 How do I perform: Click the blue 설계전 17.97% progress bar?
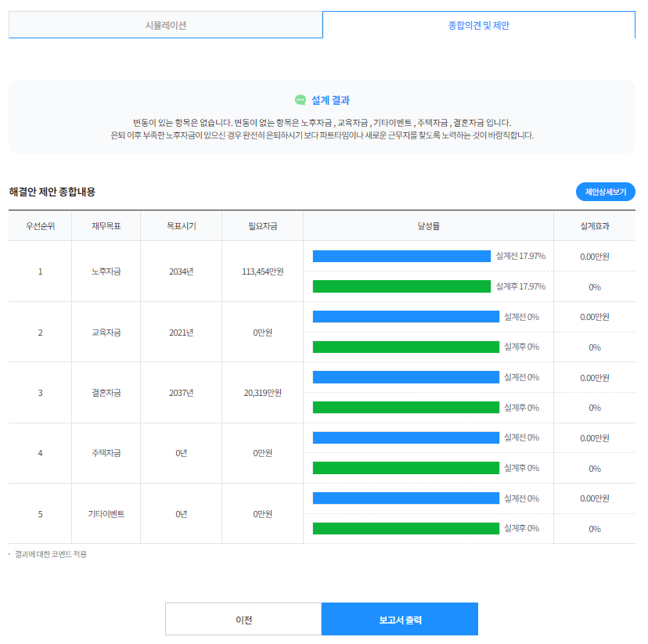401,256
